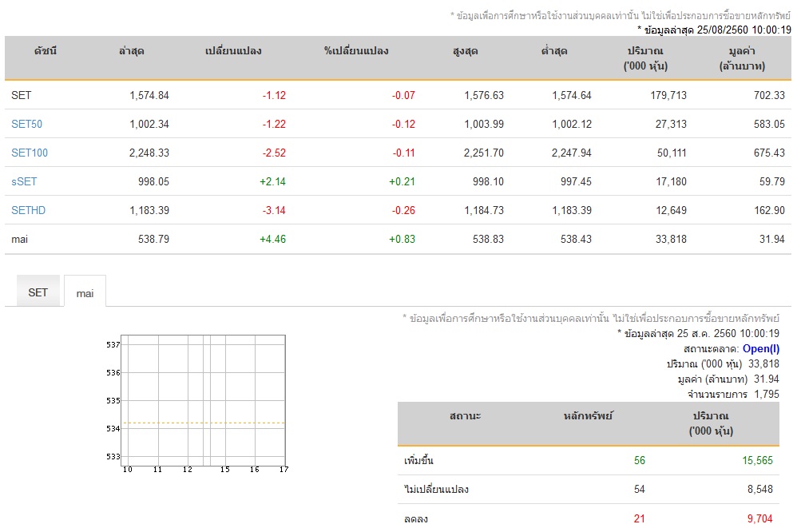Click the เพิ่มขึ้น status row label
Screen dimensions: 801x532
pos(418,460)
